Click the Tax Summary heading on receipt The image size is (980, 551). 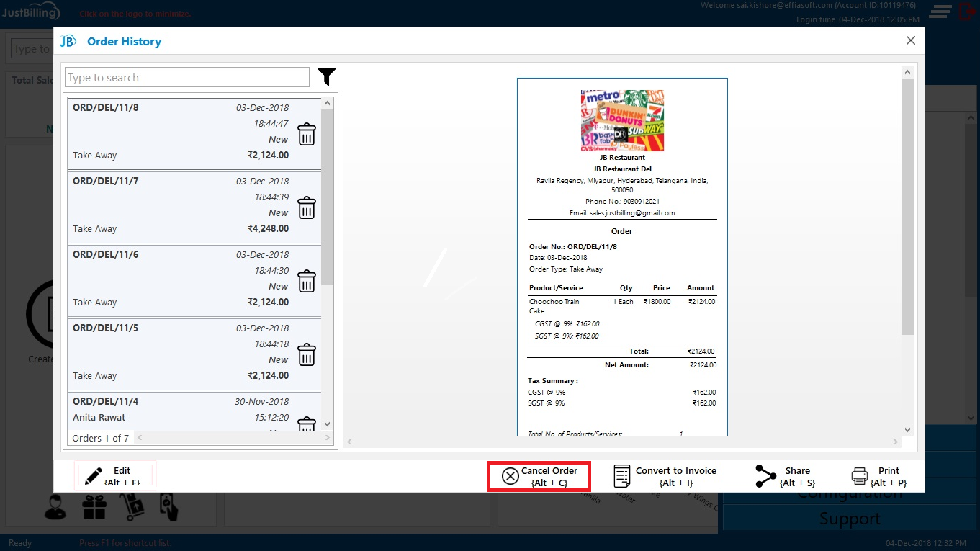(553, 380)
